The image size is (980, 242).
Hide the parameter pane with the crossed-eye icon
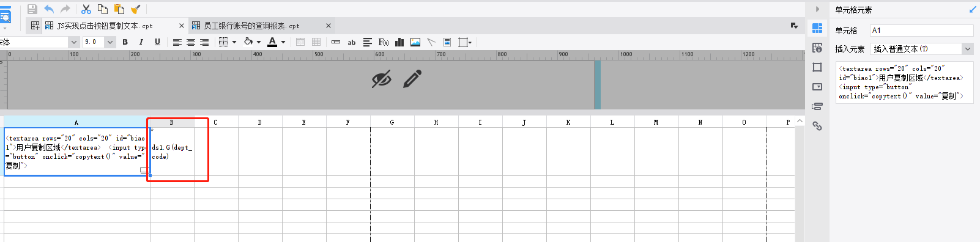click(382, 79)
